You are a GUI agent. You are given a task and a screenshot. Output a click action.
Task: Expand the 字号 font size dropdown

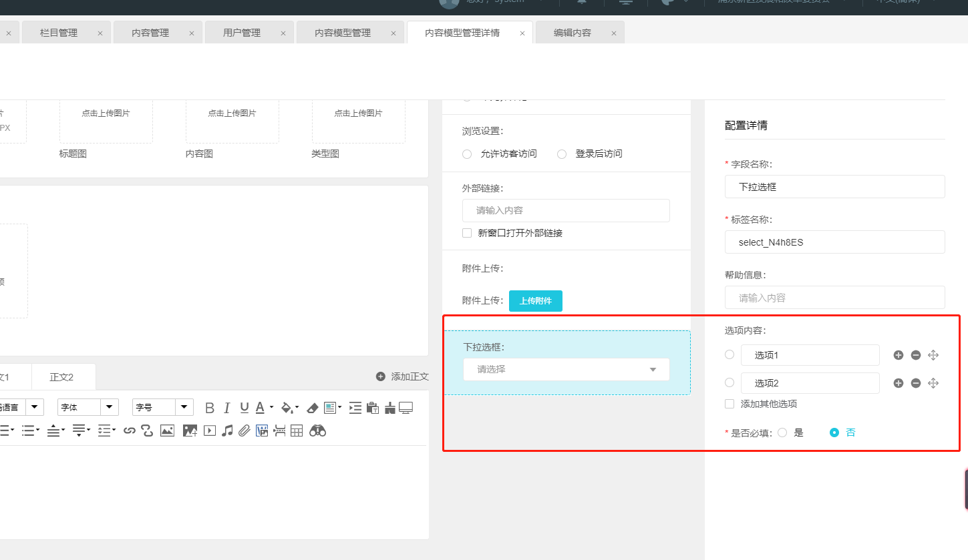[163, 407]
